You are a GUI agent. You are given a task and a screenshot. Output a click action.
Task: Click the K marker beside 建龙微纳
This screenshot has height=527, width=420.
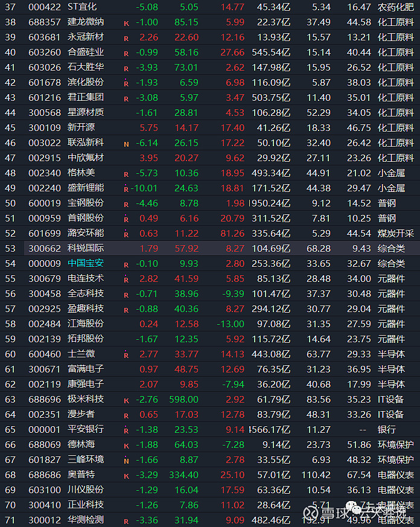(x=126, y=24)
